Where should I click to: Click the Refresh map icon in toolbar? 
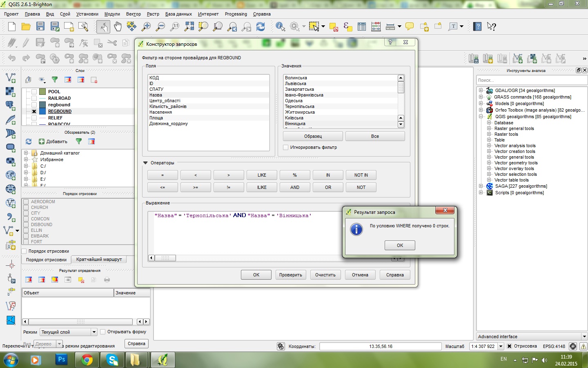261,27
